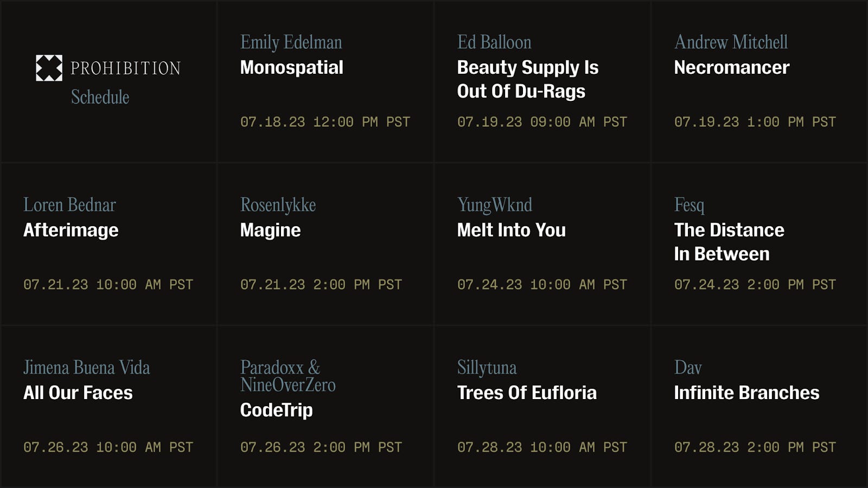Click artist name Ed Balloon
Viewport: 868px width, 488px height.
[494, 42]
